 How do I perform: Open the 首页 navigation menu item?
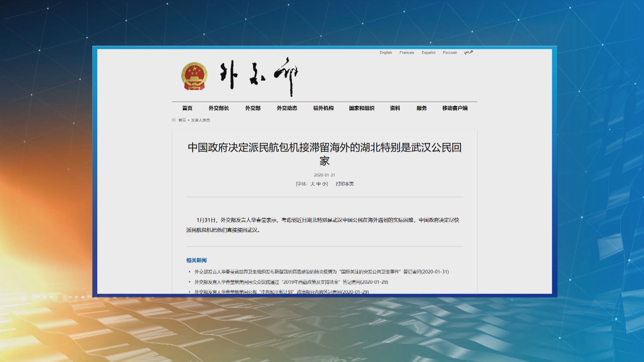tap(187, 108)
